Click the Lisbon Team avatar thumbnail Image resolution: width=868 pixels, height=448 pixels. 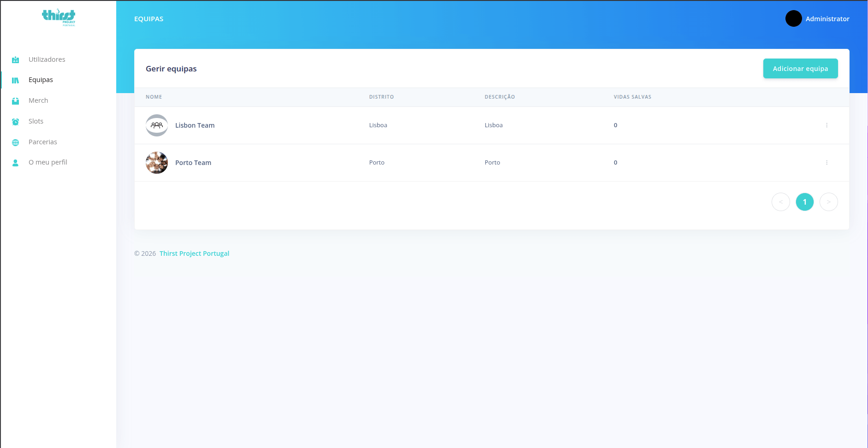pos(157,125)
